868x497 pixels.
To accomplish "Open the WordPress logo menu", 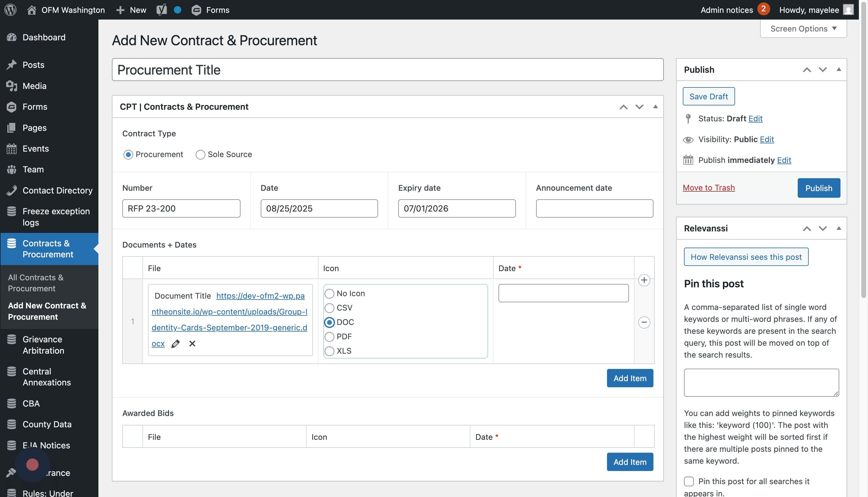I will pyautogui.click(x=10, y=10).
